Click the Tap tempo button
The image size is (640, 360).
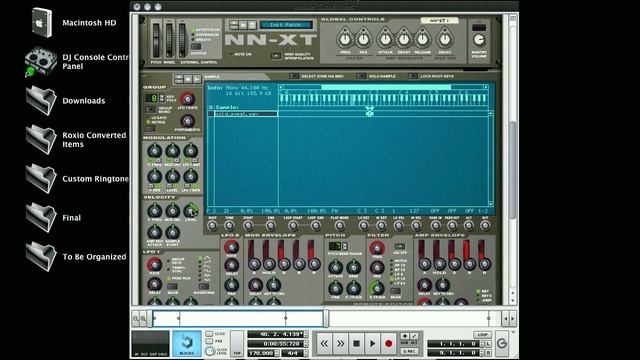tap(237, 343)
